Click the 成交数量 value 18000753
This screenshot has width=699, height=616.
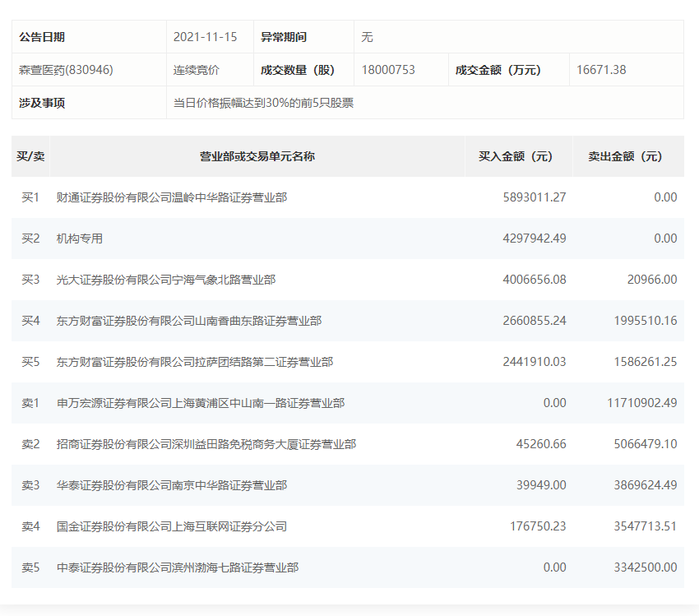[388, 70]
